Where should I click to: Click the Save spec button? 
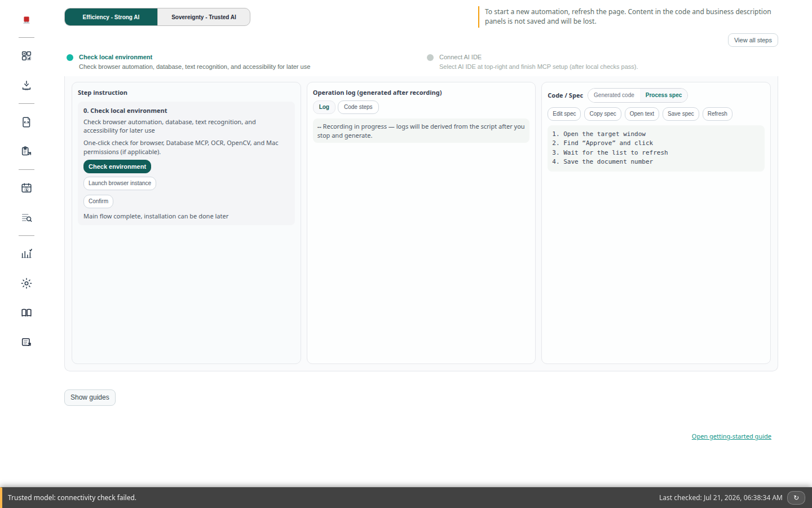point(681,114)
